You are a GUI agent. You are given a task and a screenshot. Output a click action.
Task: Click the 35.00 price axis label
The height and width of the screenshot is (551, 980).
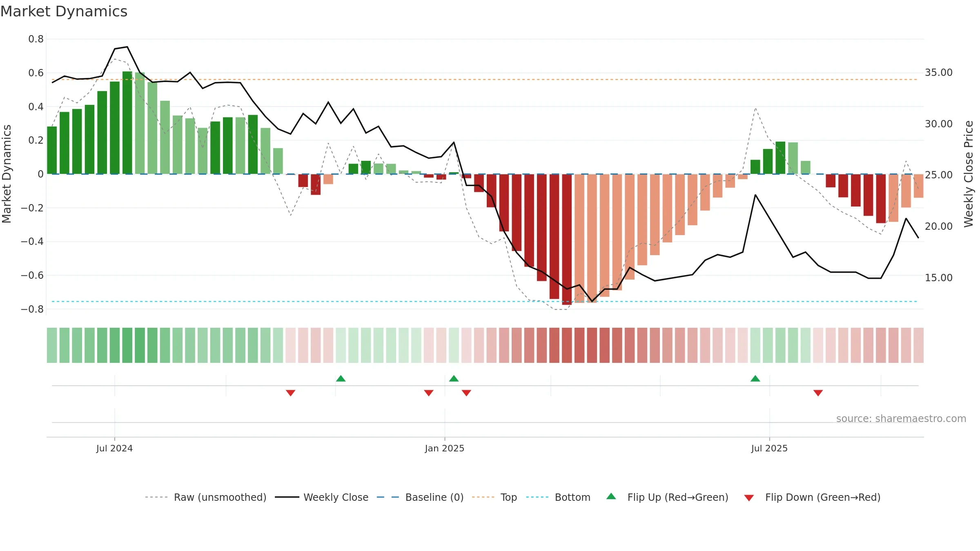point(939,73)
